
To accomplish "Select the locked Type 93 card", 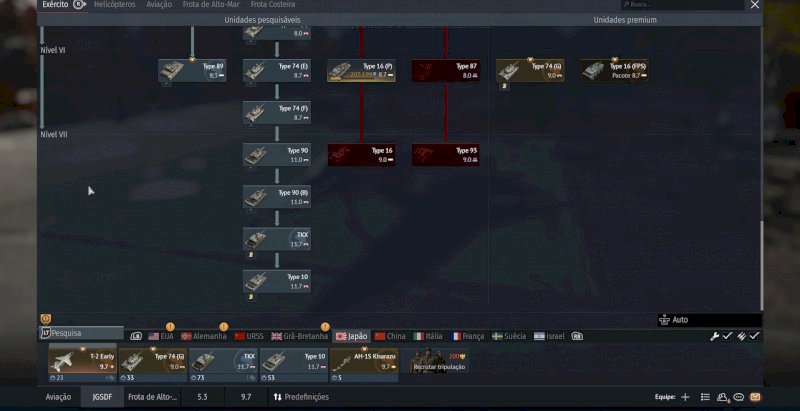I will point(446,155).
